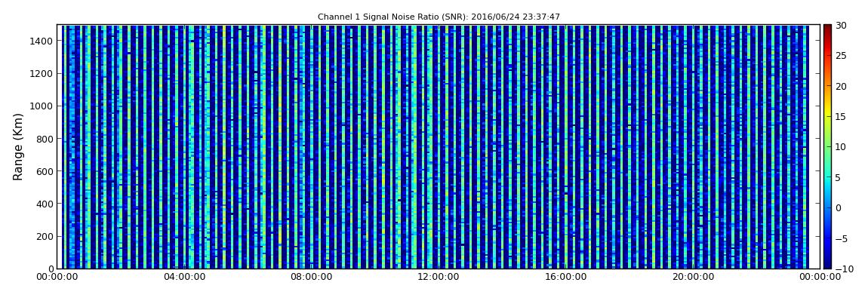The width and height of the screenshot is (868, 307).
Task: Click the 16:00:00 time axis label
Action: [x=565, y=277]
